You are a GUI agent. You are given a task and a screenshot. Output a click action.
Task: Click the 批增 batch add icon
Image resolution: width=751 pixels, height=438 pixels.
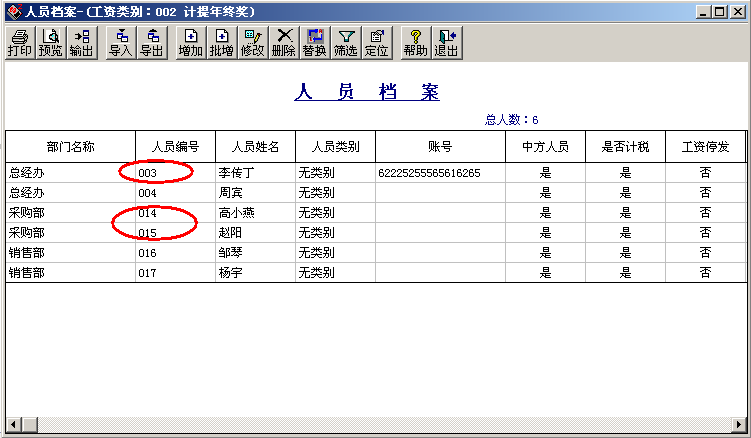click(x=222, y=43)
